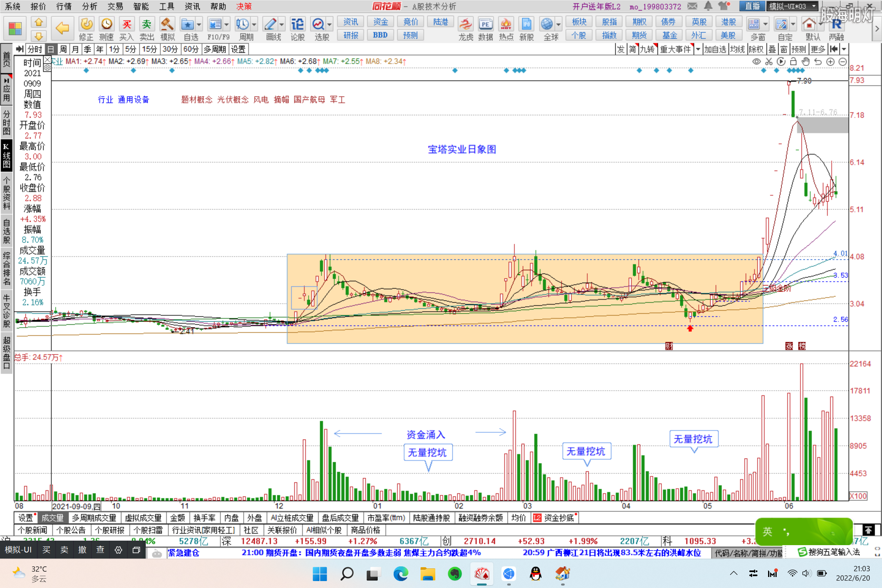Image resolution: width=882 pixels, height=588 pixels.
Task: Open the 修正 (correct) tool
Action: coord(86,29)
